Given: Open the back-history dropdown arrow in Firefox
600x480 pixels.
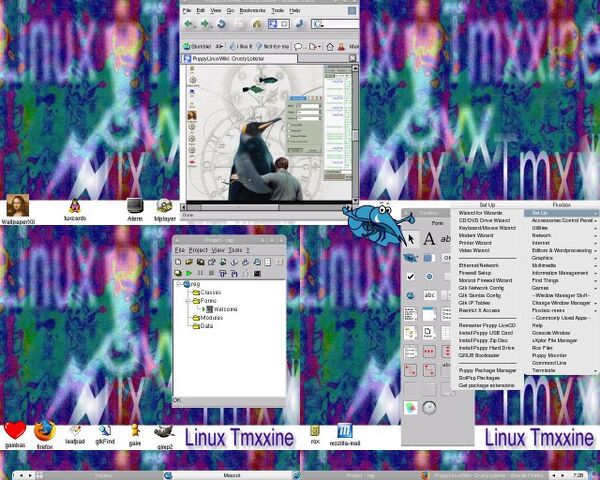Looking at the screenshot, I should coord(194,26).
